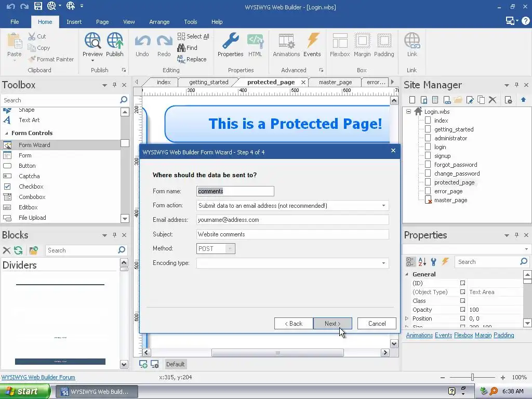Open the Padding box tool
This screenshot has width=532, height=399.
(384, 45)
